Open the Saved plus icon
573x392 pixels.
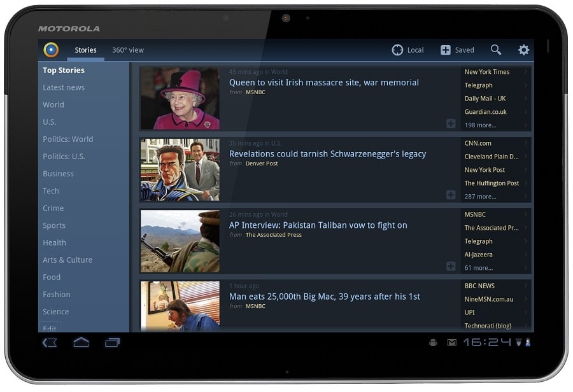[446, 50]
